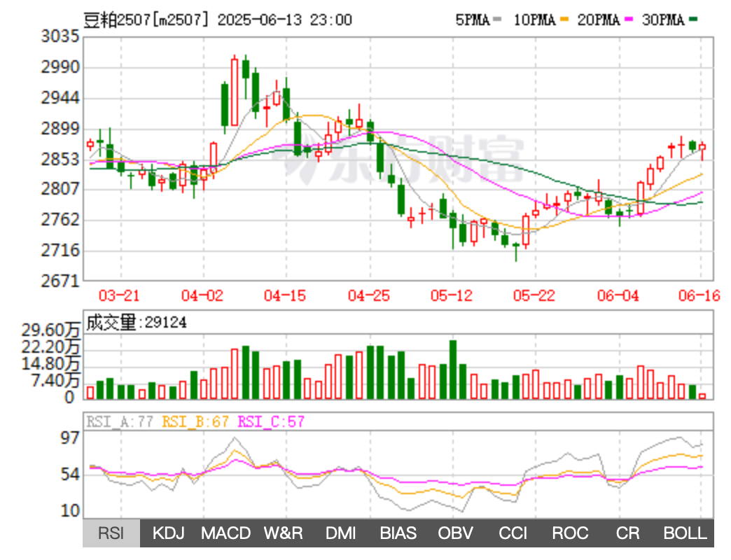Click the 5PMA legend label
This screenshot has height=560, width=731.
click(x=473, y=20)
